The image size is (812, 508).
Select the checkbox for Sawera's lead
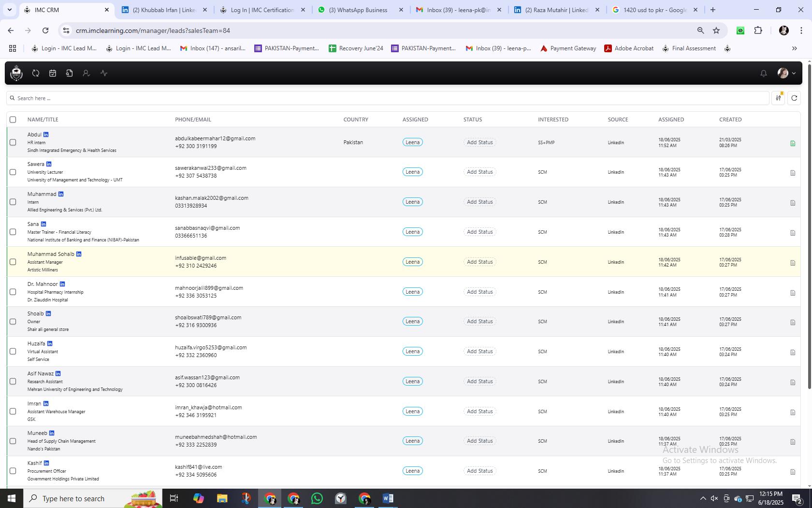[x=13, y=172]
